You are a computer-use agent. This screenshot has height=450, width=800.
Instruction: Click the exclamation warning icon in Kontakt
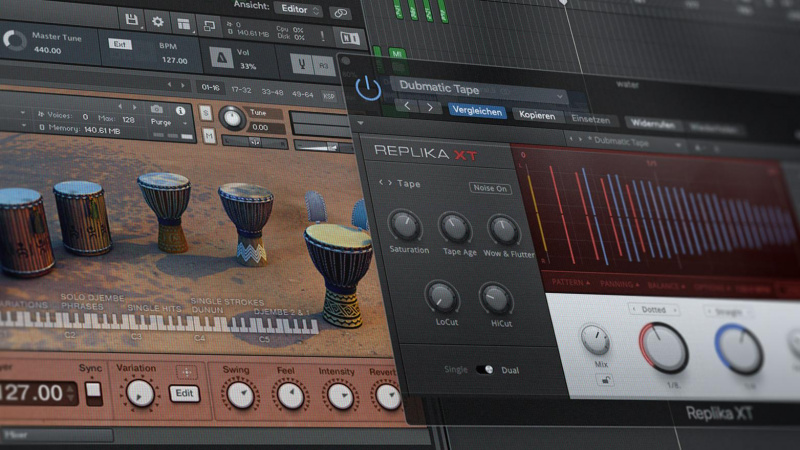[322, 36]
